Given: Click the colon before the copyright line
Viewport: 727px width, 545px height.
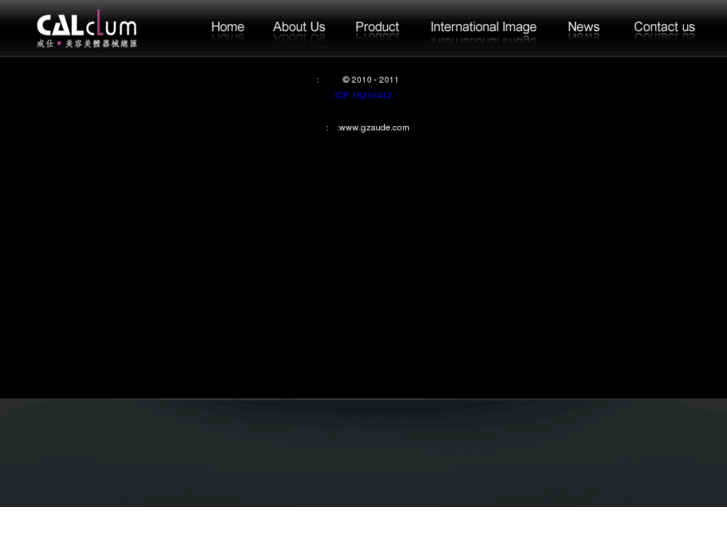Looking at the screenshot, I should tap(318, 81).
